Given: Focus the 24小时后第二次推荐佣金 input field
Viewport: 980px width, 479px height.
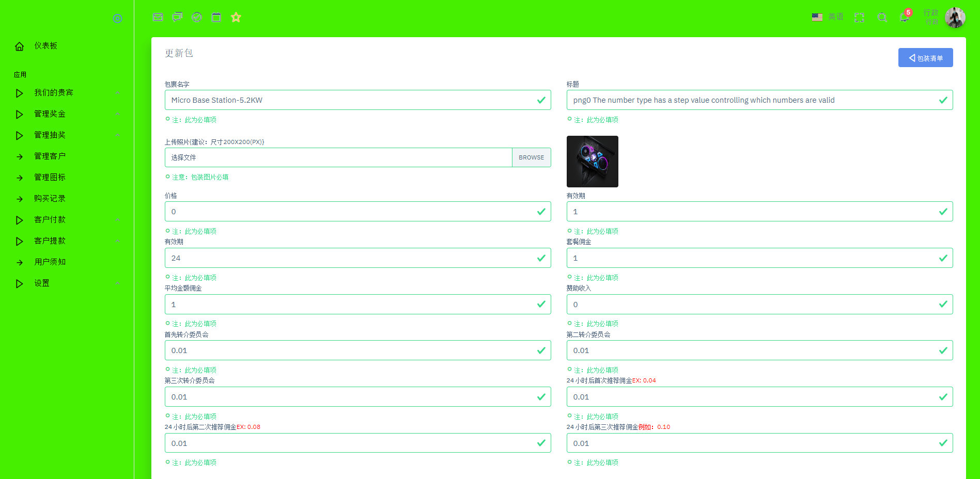Looking at the screenshot, I should coord(357,443).
